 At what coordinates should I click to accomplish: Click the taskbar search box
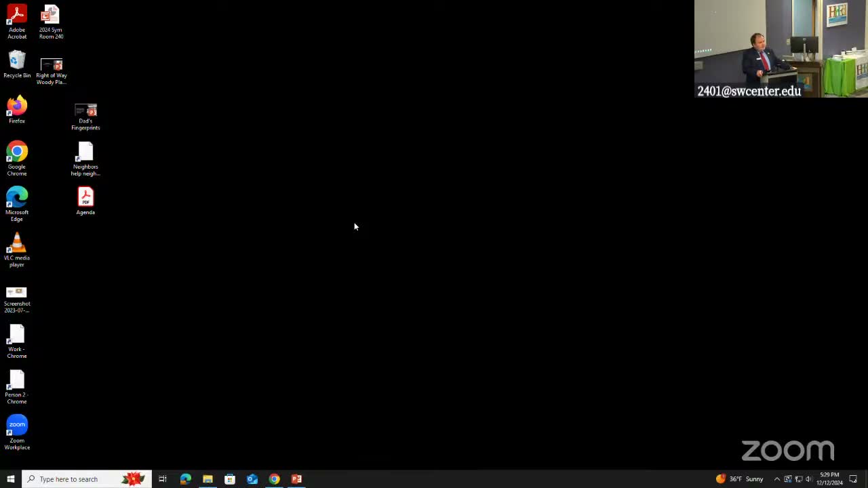click(x=87, y=479)
